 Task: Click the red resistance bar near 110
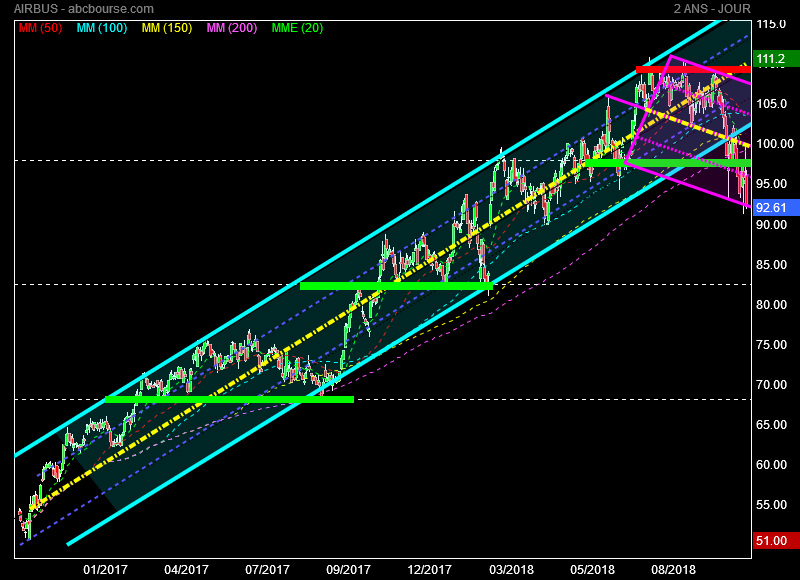coord(693,69)
